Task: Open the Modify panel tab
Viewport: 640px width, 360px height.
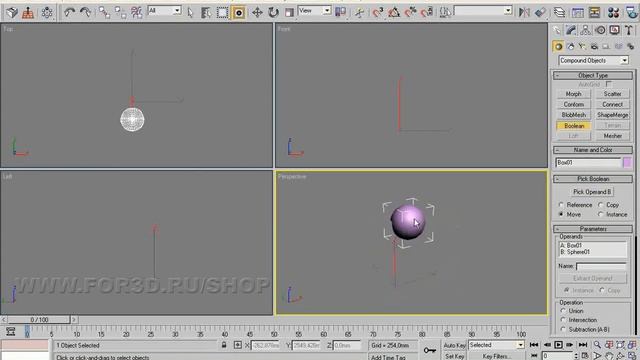Action: pyautogui.click(x=571, y=30)
